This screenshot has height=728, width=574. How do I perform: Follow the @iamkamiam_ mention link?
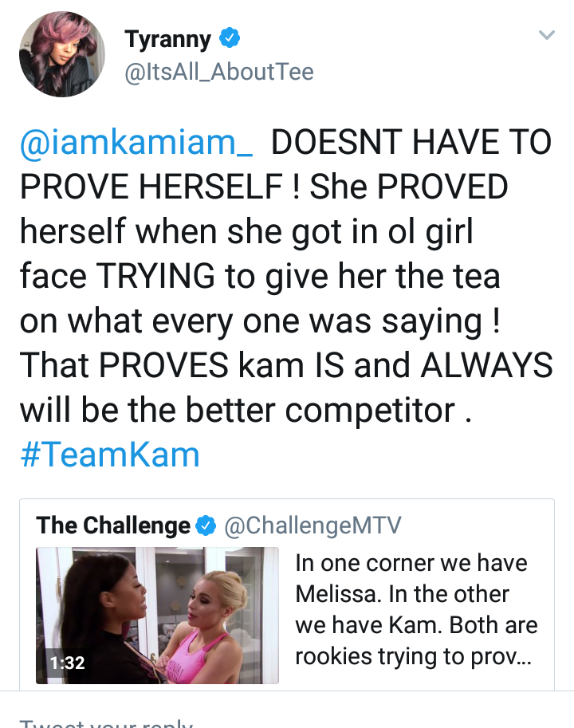(x=136, y=142)
